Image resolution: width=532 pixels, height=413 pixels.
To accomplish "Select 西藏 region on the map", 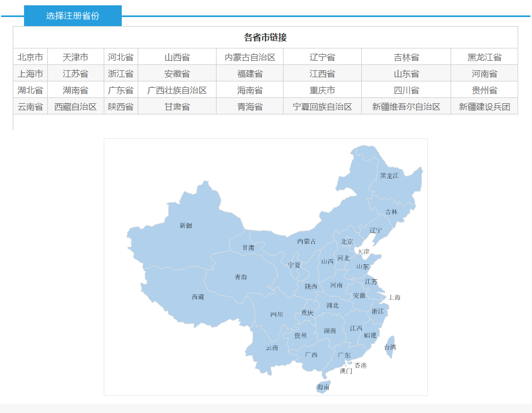I will click(x=197, y=297).
